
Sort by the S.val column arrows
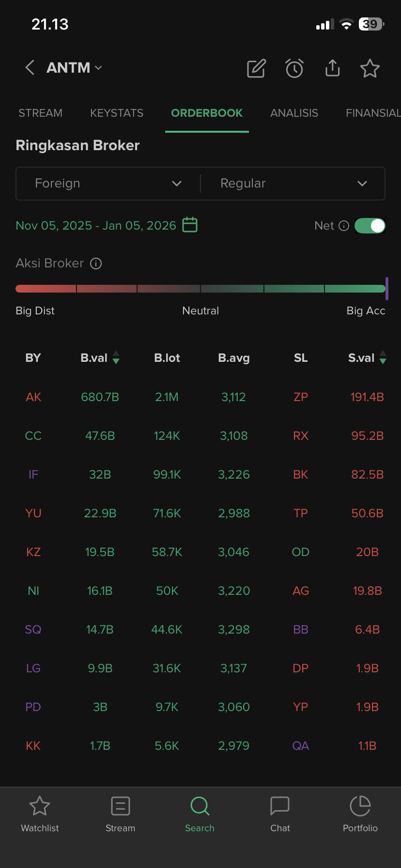(x=383, y=358)
